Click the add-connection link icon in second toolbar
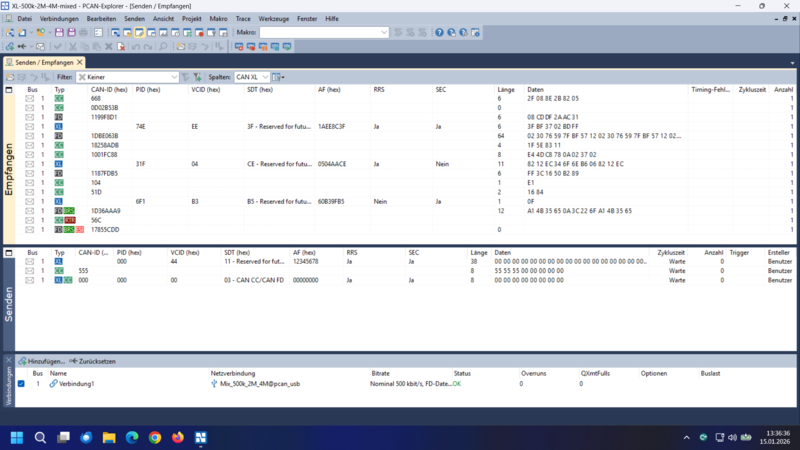 (10, 46)
